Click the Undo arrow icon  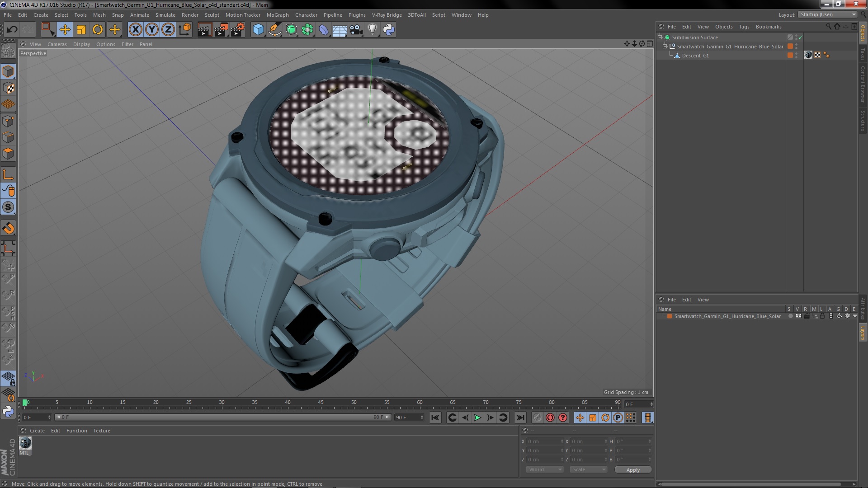(x=12, y=30)
